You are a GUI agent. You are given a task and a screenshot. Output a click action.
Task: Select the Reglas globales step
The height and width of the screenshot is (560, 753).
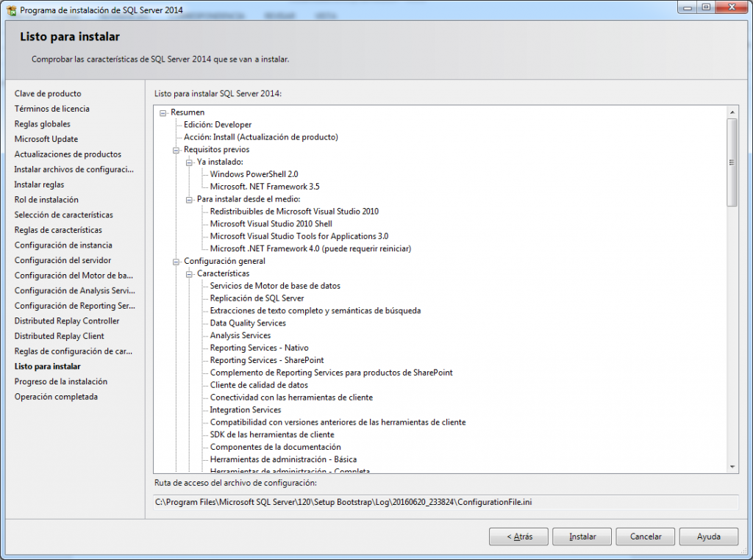42,123
